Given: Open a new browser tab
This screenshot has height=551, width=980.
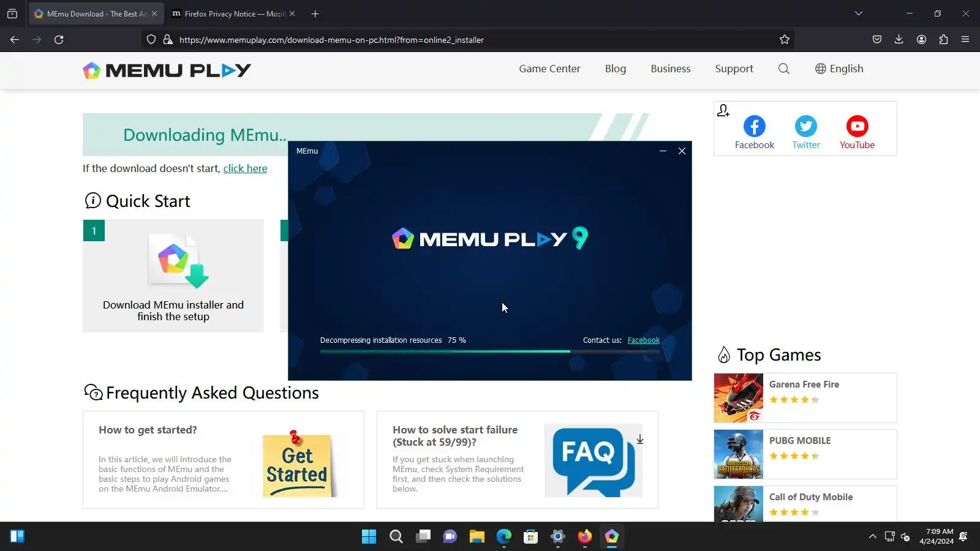Looking at the screenshot, I should point(315,13).
